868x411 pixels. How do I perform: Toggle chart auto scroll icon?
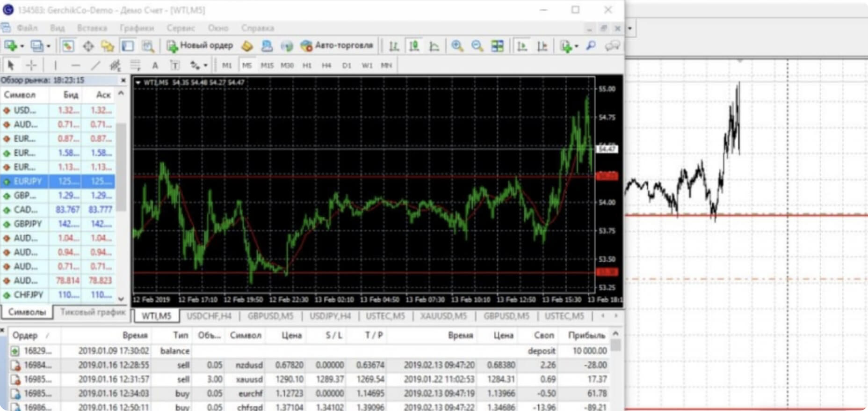coord(522,46)
